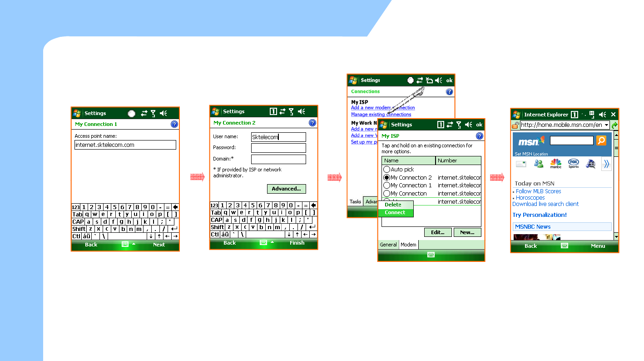Screen dimensions: 644x361
Task: Toggle the Shift key on My Connection 2 keyboard
Action: 218,227
